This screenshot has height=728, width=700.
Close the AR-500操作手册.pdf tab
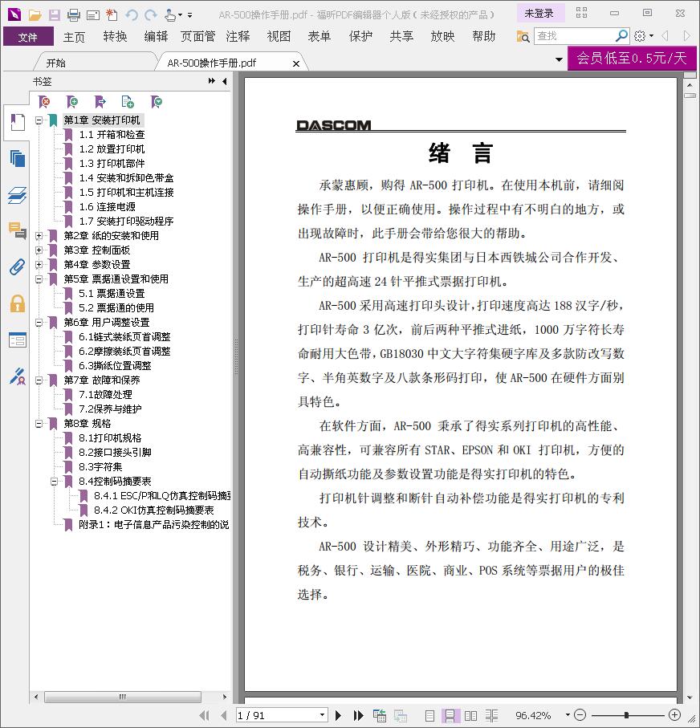pyautogui.click(x=296, y=63)
